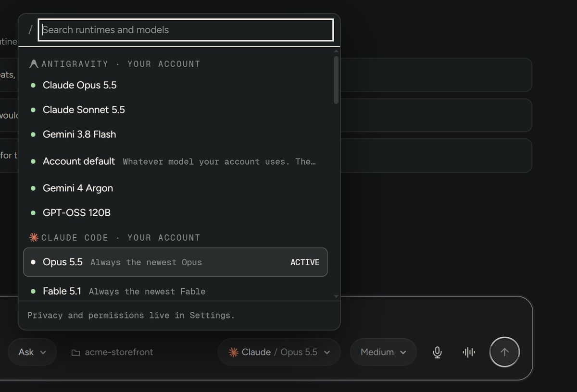Click the scrollbar down arrow in model list
The width and height of the screenshot is (577, 392).
click(336, 297)
